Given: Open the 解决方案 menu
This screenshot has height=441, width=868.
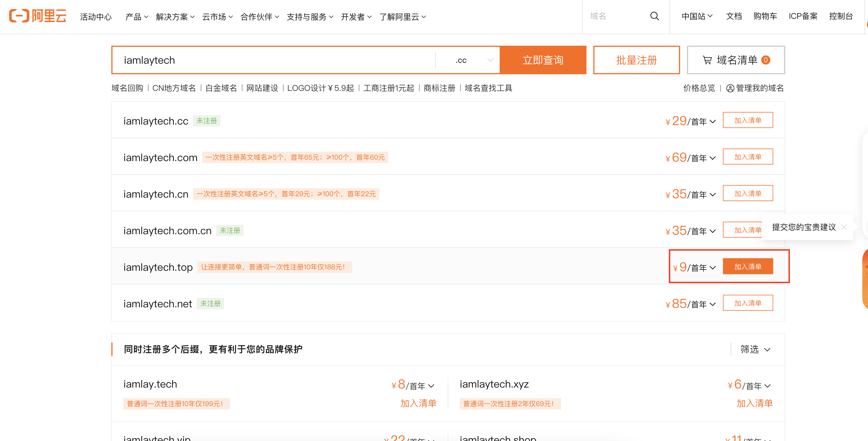Looking at the screenshot, I should tap(175, 17).
